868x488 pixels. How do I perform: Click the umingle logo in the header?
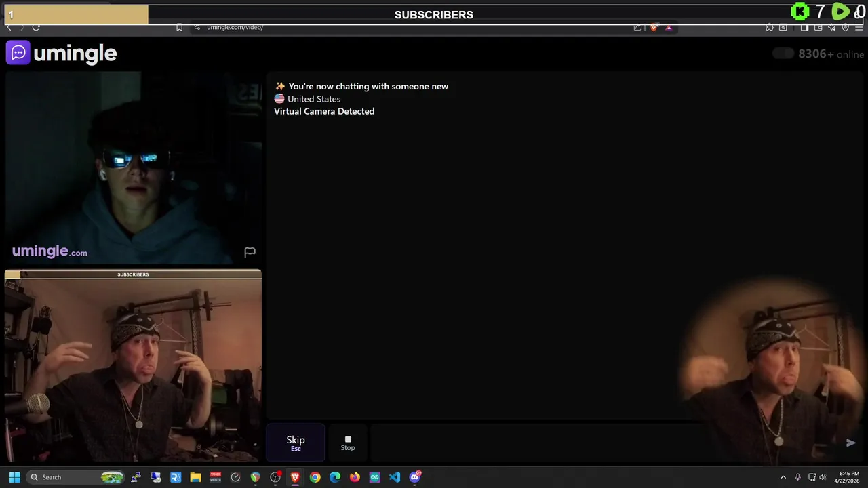(62, 53)
